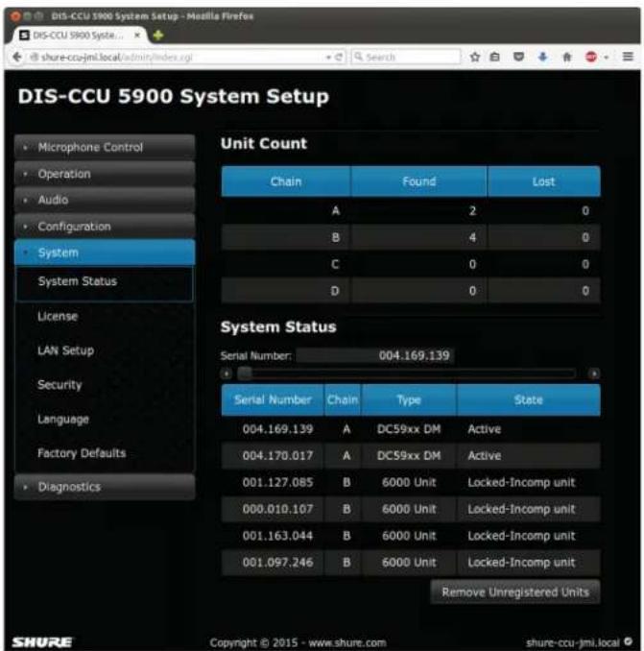644x651 pixels.
Task: Expand the Microphone Control menu
Action: click(105, 147)
